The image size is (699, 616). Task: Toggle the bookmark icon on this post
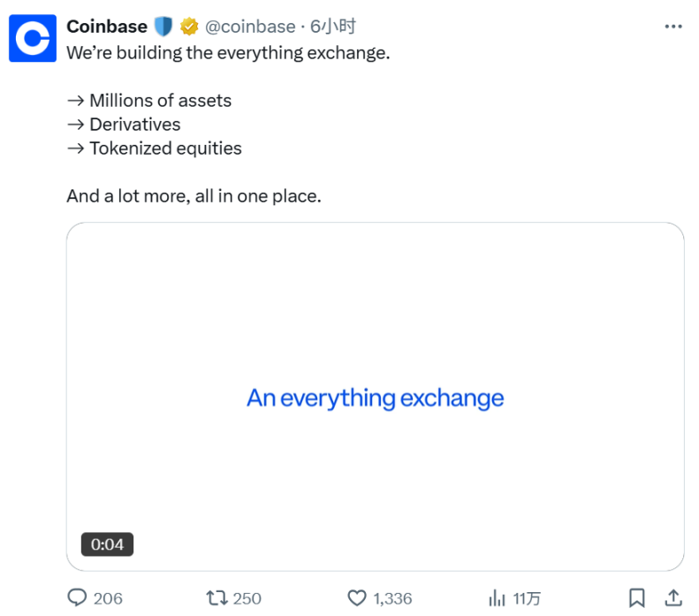tap(636, 598)
